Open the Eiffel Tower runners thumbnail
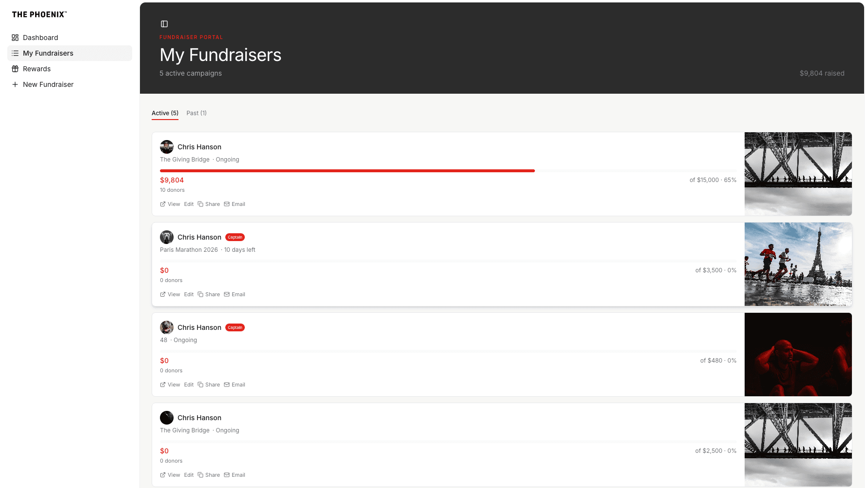The width and height of the screenshot is (868, 488). (x=798, y=264)
